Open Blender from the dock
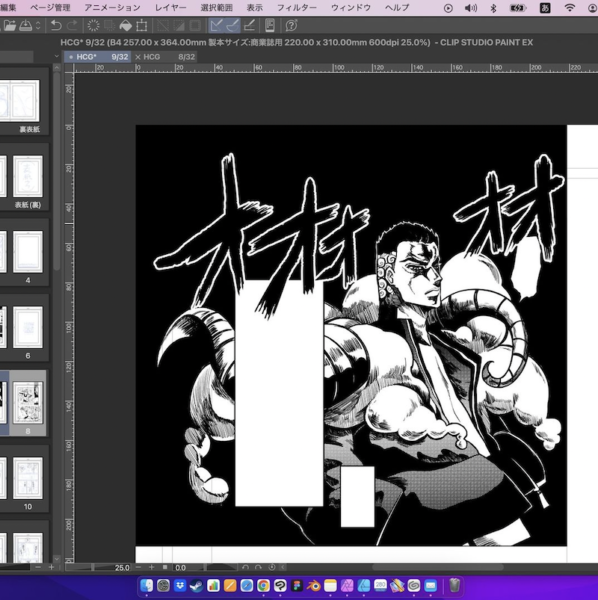Image resolution: width=598 pixels, height=600 pixels. pyautogui.click(x=313, y=585)
